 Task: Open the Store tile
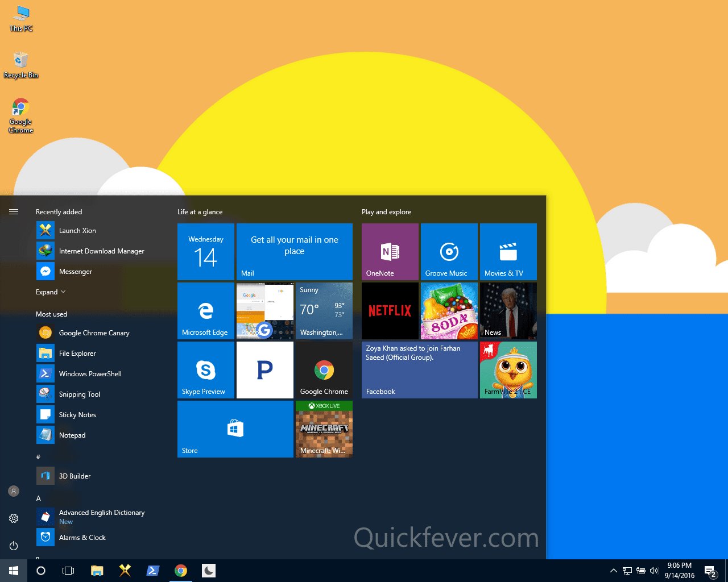coord(235,429)
